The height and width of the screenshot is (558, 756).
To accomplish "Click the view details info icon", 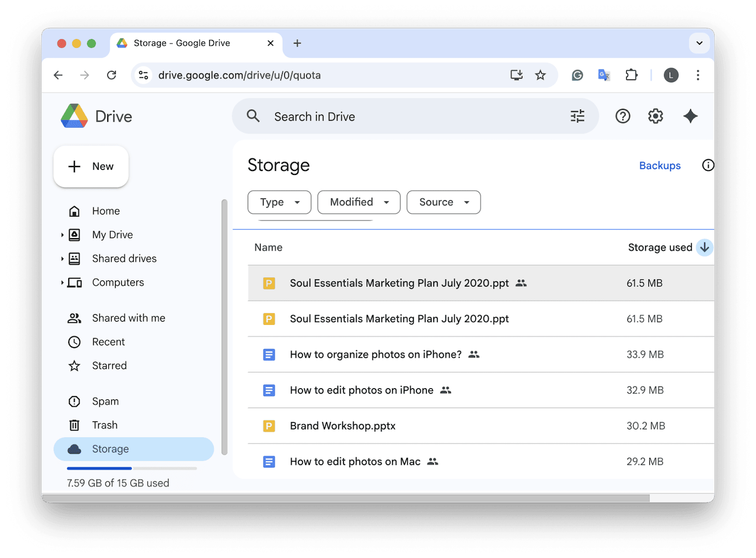I will 707,165.
